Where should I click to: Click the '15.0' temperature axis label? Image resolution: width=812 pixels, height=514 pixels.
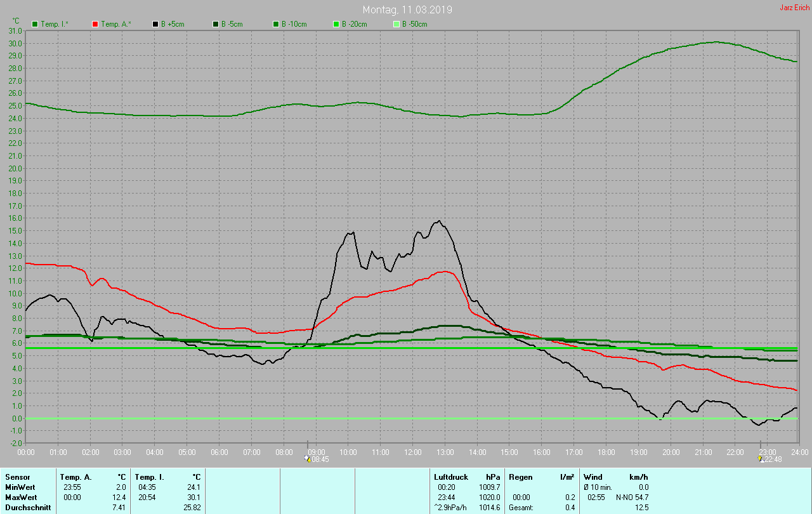click(x=16, y=231)
